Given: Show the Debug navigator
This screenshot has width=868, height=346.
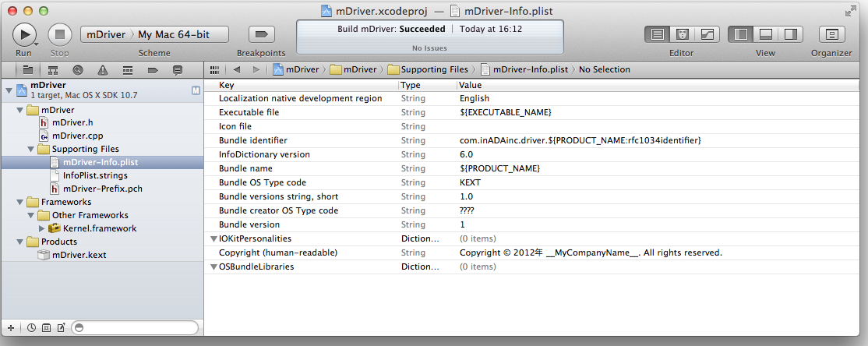Looking at the screenshot, I should tap(127, 70).
